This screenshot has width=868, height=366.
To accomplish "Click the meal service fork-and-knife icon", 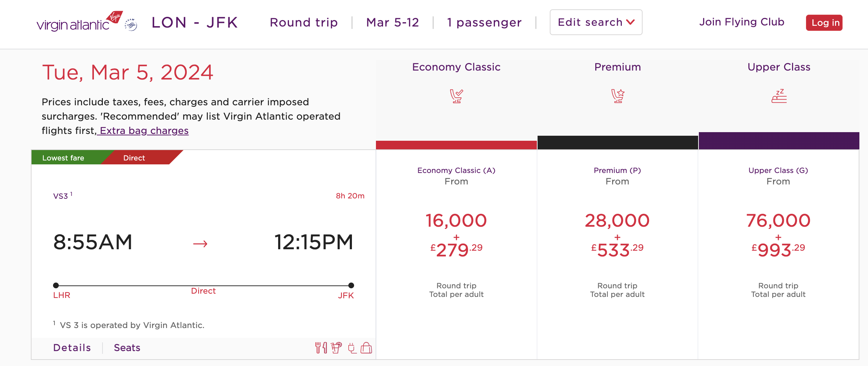I will pyautogui.click(x=321, y=348).
